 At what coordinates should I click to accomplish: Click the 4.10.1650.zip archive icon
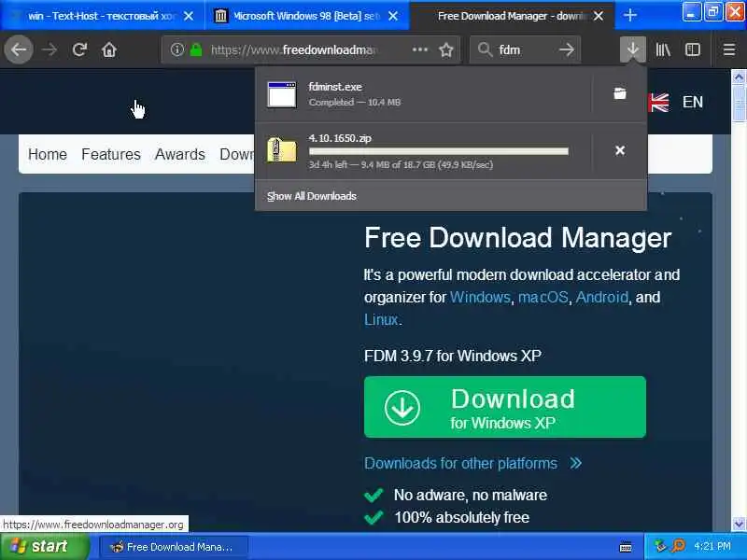point(282,149)
